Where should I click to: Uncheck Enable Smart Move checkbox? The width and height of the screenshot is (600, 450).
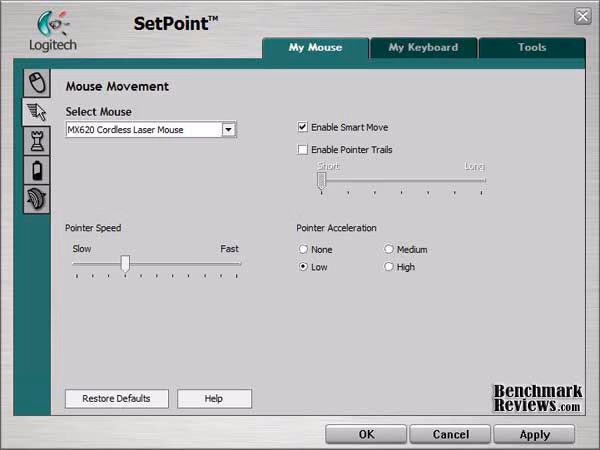(302, 127)
